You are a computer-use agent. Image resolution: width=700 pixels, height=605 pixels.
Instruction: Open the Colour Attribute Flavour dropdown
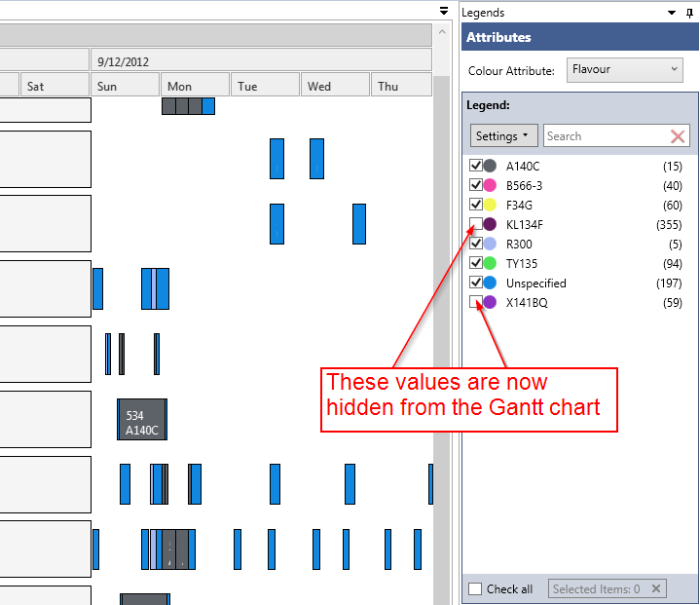coord(624,70)
